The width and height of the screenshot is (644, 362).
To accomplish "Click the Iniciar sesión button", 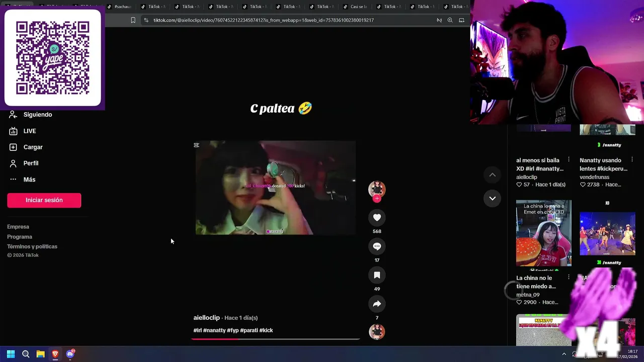I will tap(44, 200).
